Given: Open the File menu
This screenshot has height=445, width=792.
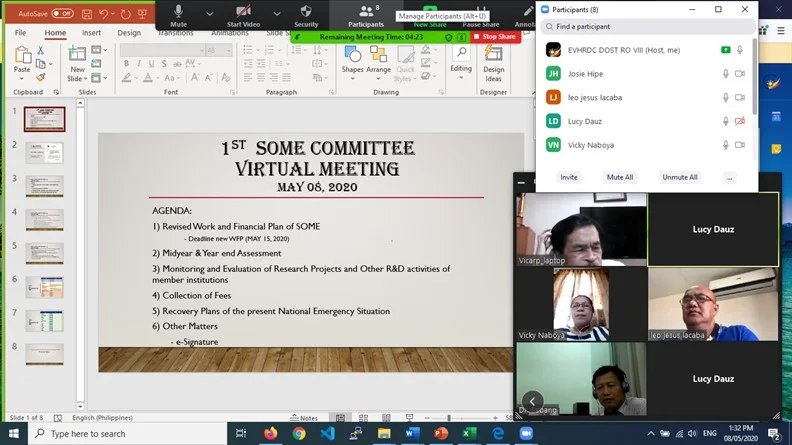Looking at the screenshot, I should coord(21,33).
